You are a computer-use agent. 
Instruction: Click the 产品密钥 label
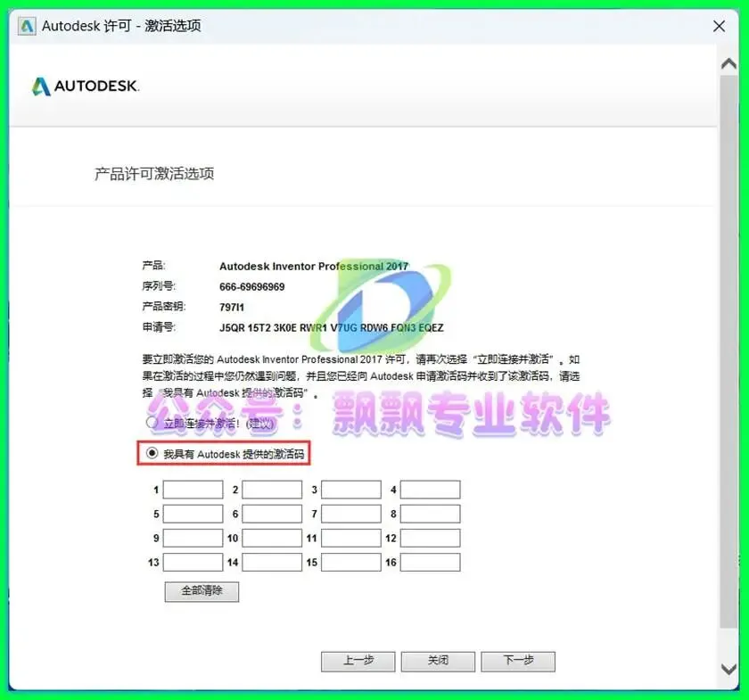click(x=164, y=307)
